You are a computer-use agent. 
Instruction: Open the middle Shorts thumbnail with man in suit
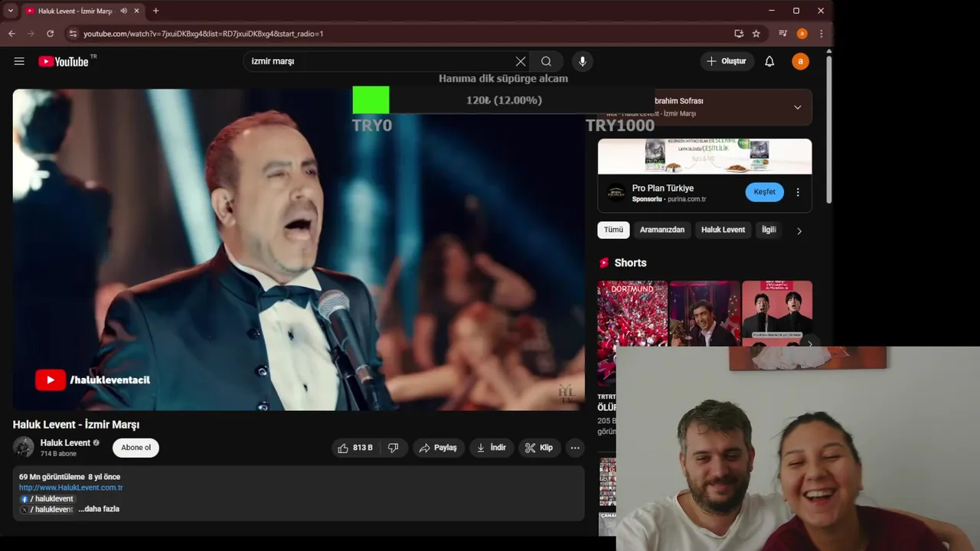point(704,314)
